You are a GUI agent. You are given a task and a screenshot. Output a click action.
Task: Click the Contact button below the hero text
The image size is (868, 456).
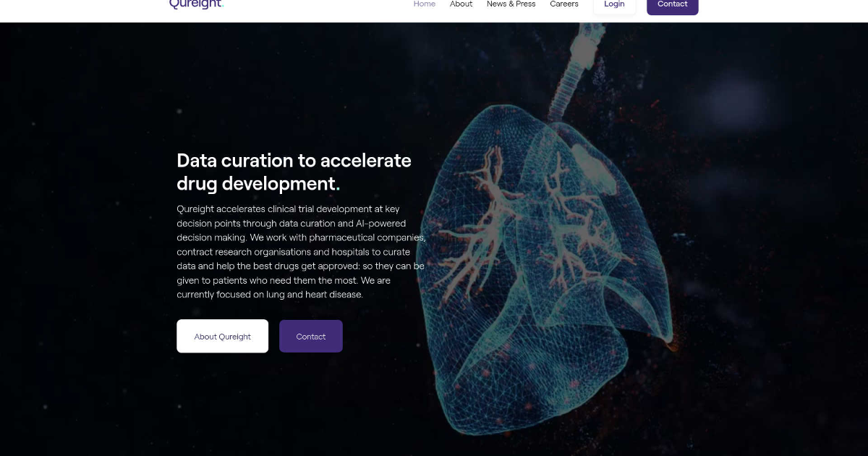pyautogui.click(x=310, y=336)
